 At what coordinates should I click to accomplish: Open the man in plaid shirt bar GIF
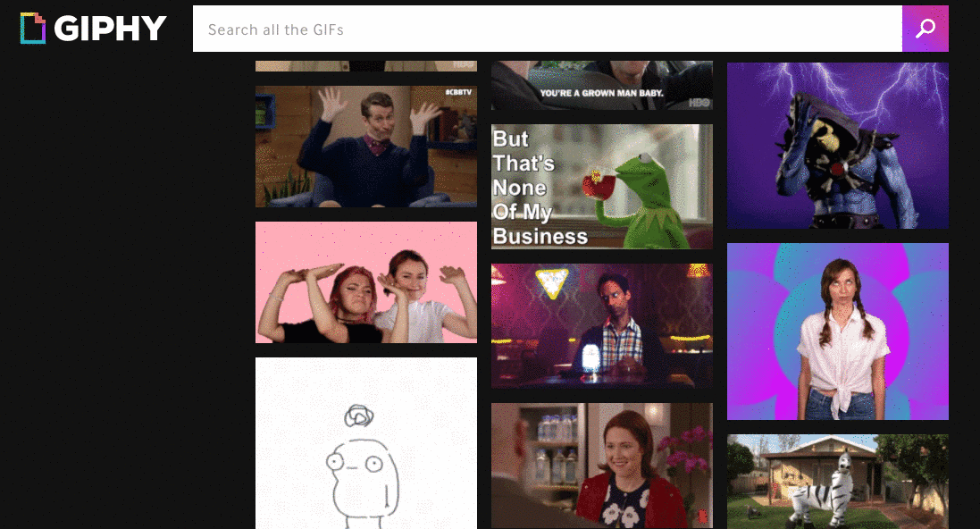pyautogui.click(x=602, y=326)
